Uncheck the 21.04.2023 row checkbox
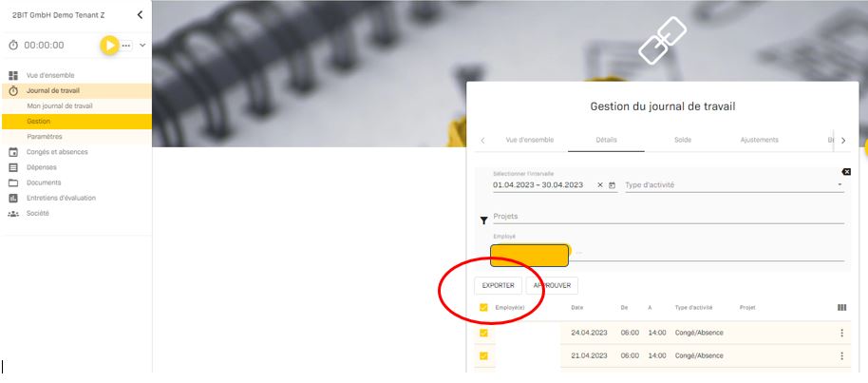 [x=483, y=355]
